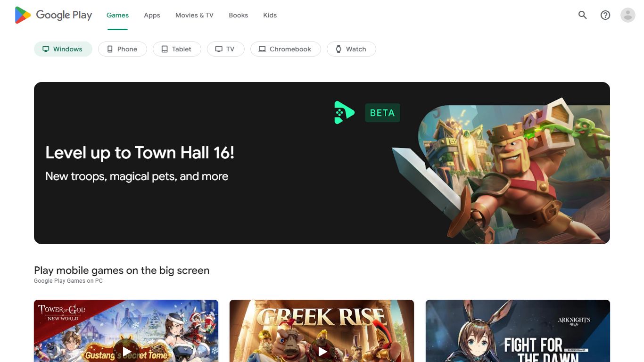Screen dimensions: 644x362
Task: Open the Clash of Clans banner artwork
Action: (x=501, y=171)
